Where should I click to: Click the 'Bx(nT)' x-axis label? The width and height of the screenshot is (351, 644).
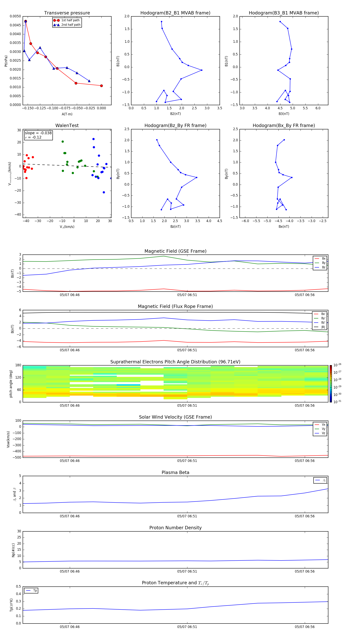(284, 227)
